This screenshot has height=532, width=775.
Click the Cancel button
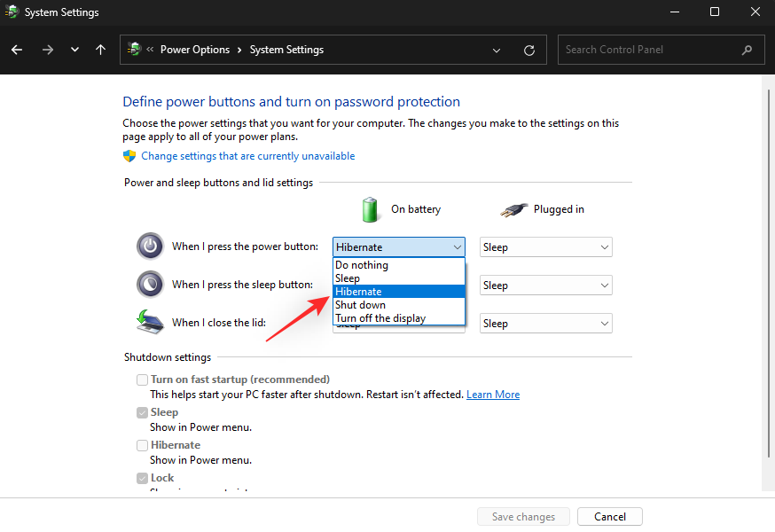pos(610,517)
